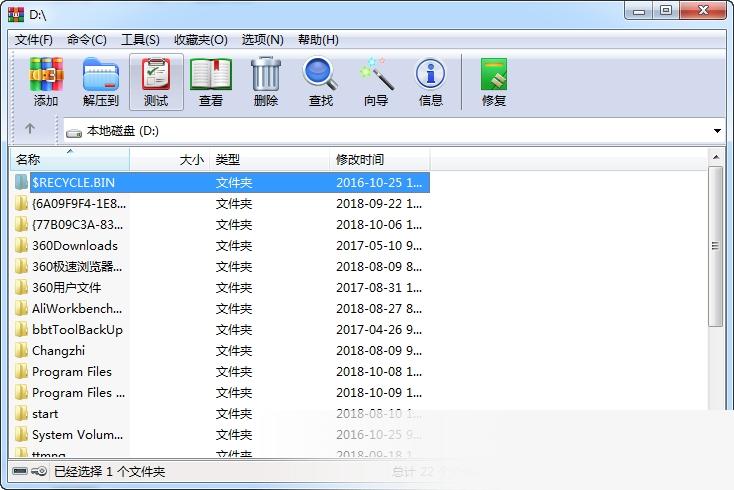
Task: Click the bbtToolBackUp folder icon
Action: coord(21,329)
